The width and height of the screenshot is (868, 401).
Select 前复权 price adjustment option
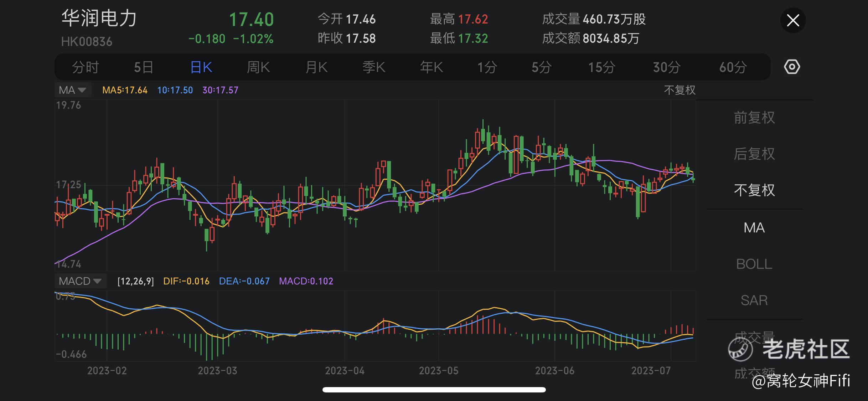754,118
